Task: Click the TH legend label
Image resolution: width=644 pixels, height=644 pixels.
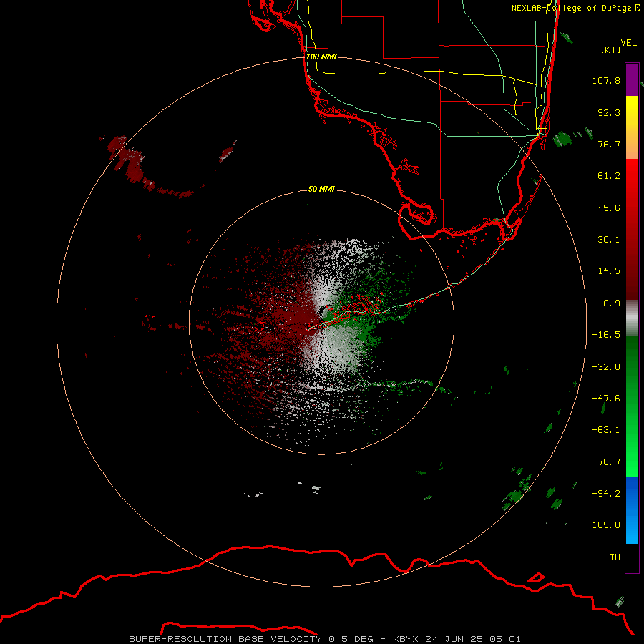Action: pyautogui.click(x=615, y=557)
